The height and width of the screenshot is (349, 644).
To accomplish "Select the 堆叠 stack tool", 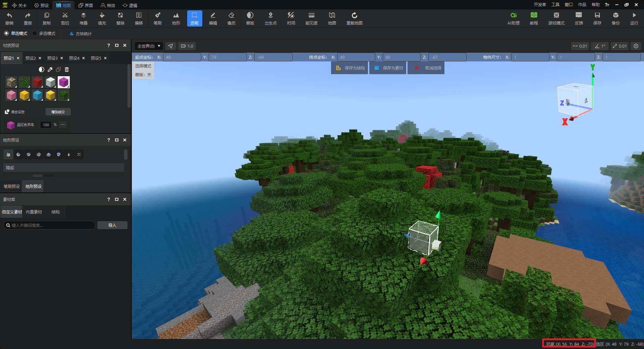I will click(84, 18).
